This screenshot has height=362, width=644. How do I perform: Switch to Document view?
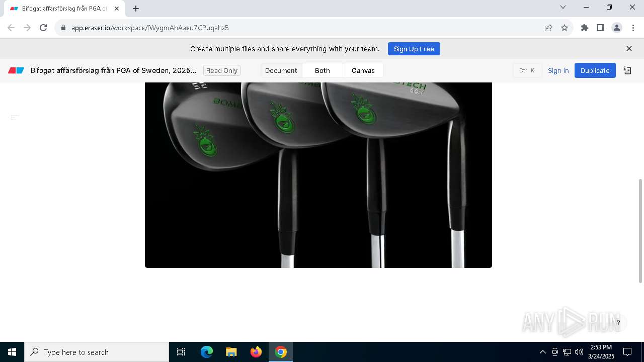click(x=281, y=70)
